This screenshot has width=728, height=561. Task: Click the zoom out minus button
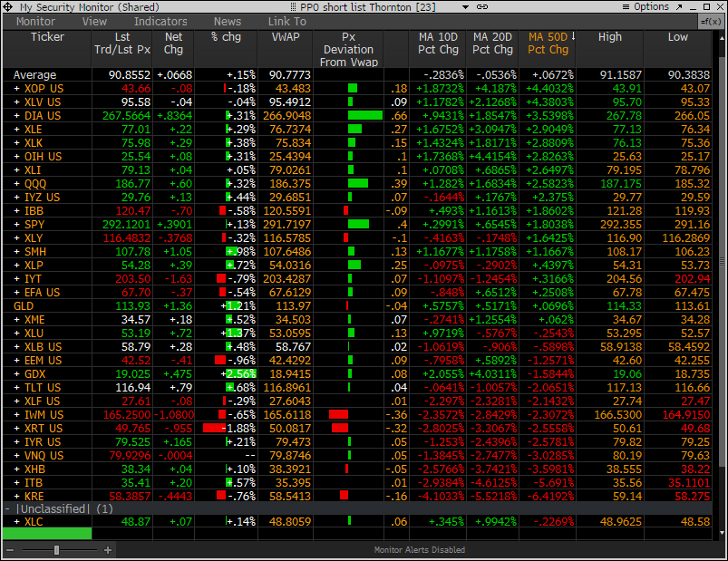[10, 550]
